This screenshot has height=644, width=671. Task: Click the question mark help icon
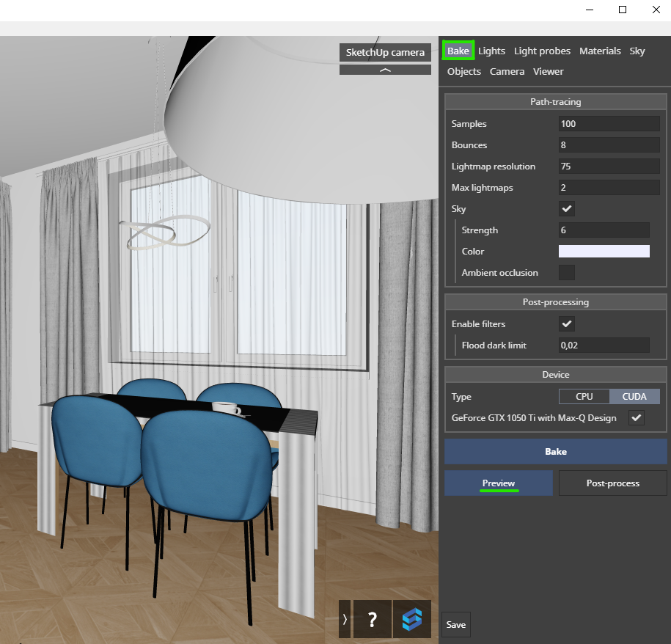373,619
